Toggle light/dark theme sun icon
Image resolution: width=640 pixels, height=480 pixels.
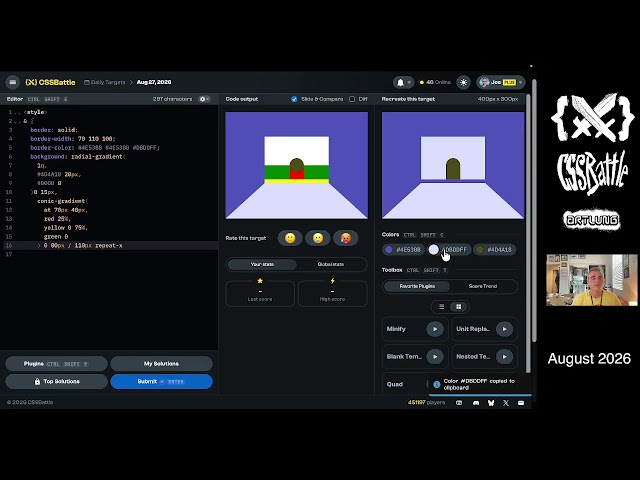(x=463, y=82)
